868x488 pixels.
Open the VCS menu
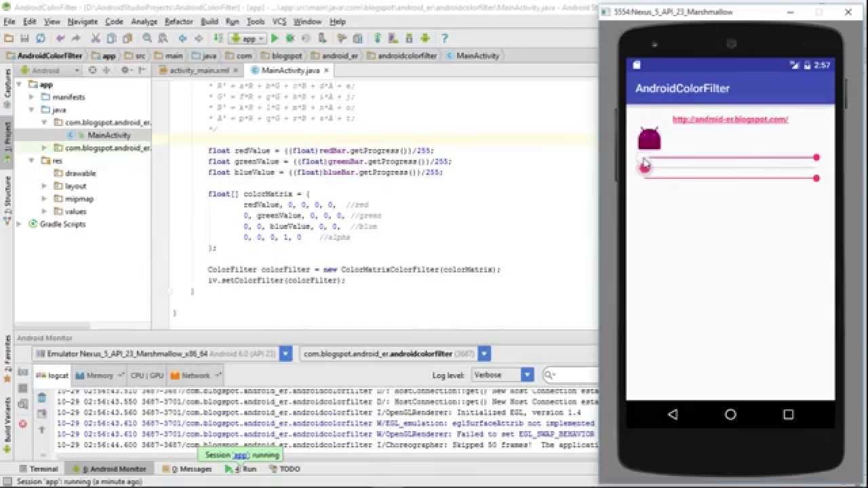coord(279,22)
